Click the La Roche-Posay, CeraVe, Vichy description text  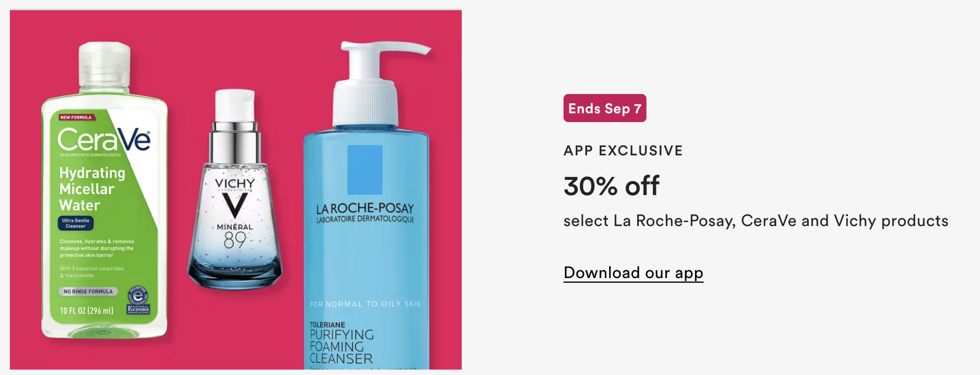pyautogui.click(x=756, y=221)
